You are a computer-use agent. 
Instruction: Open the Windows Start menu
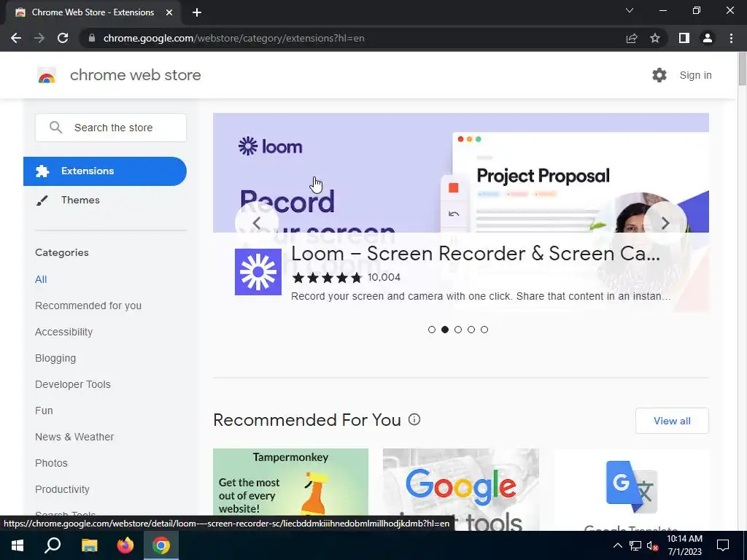[18, 545]
